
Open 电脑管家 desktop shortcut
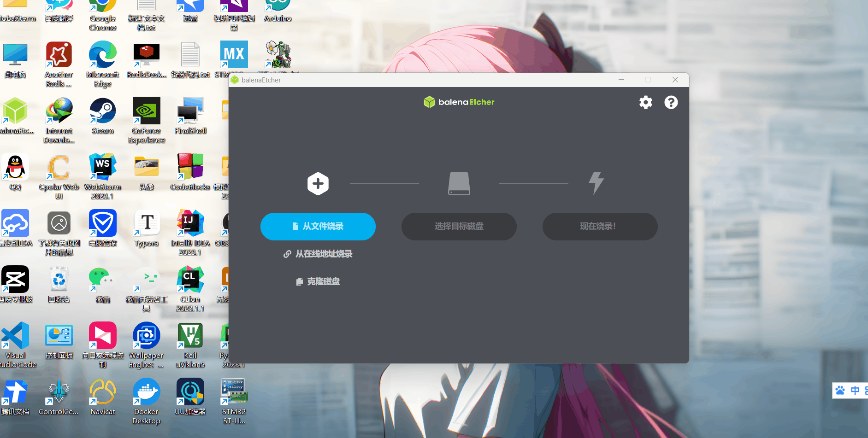pos(103,228)
